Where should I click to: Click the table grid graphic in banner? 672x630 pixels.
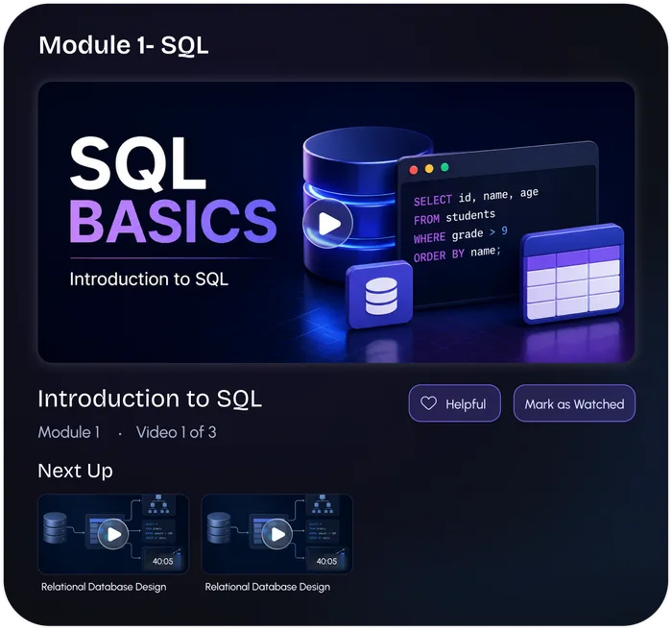tap(573, 275)
